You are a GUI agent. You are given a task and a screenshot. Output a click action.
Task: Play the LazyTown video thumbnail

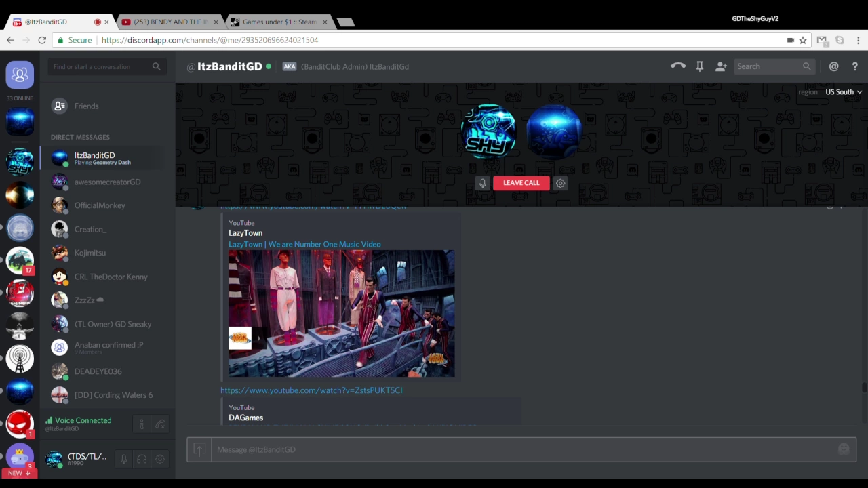pos(342,313)
